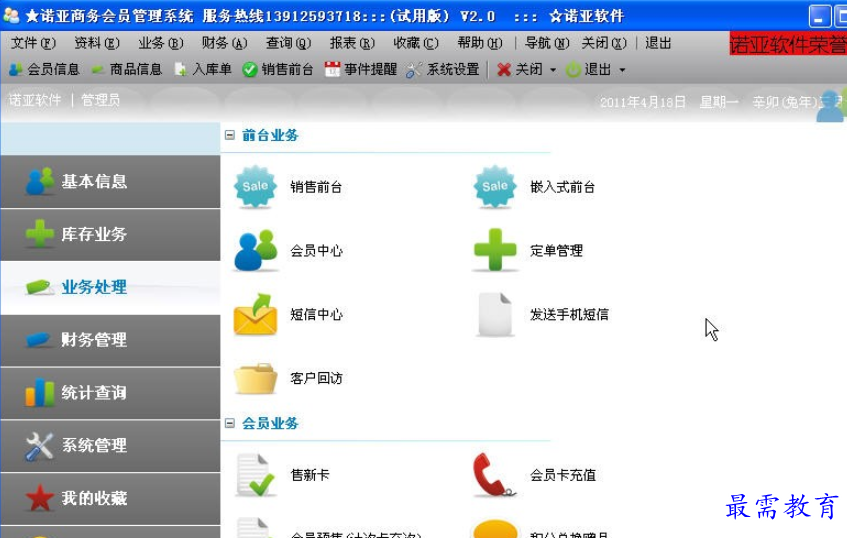This screenshot has height=538, width=847.
Task: Open the 收藏(C) menu
Action: tap(416, 43)
